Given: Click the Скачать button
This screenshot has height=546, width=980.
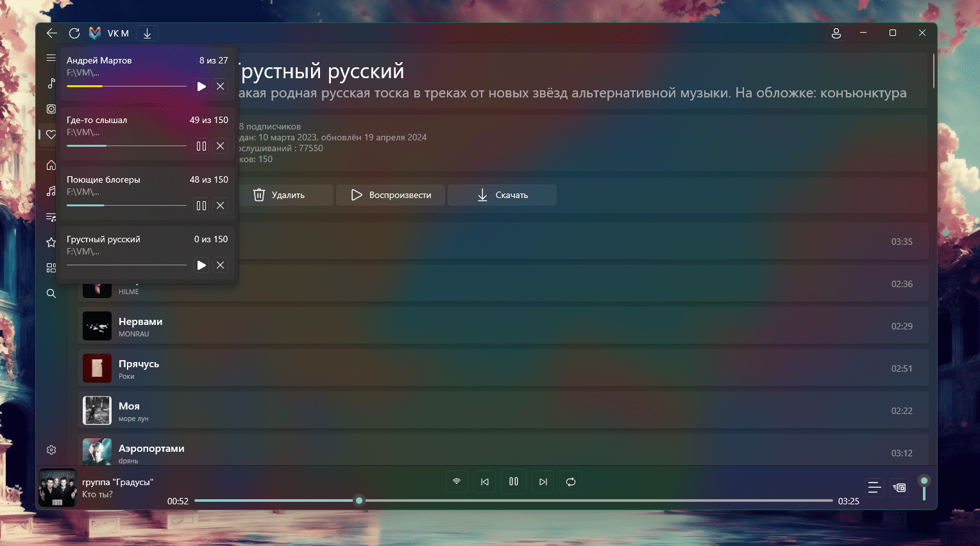Looking at the screenshot, I should [x=502, y=195].
